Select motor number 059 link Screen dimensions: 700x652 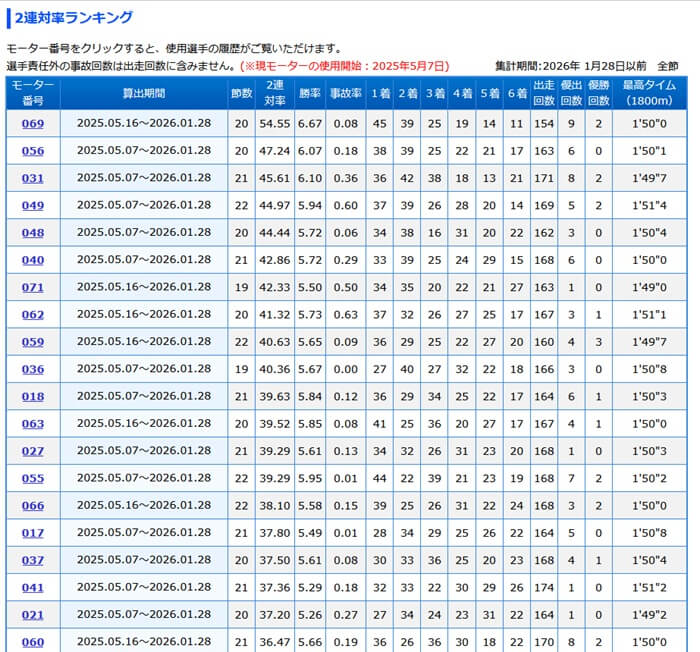pos(33,342)
